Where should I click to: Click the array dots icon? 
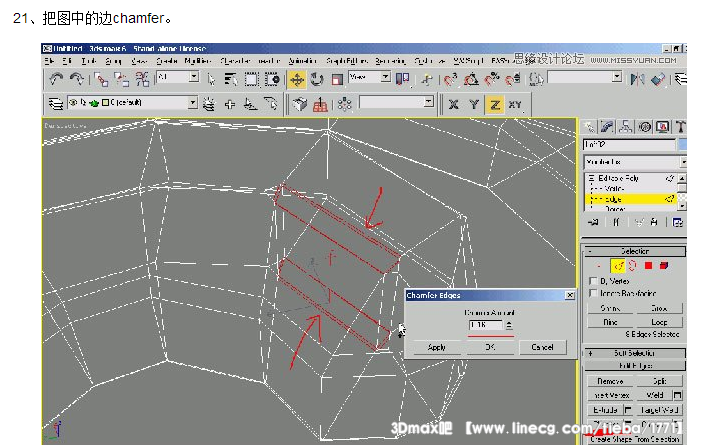345,104
